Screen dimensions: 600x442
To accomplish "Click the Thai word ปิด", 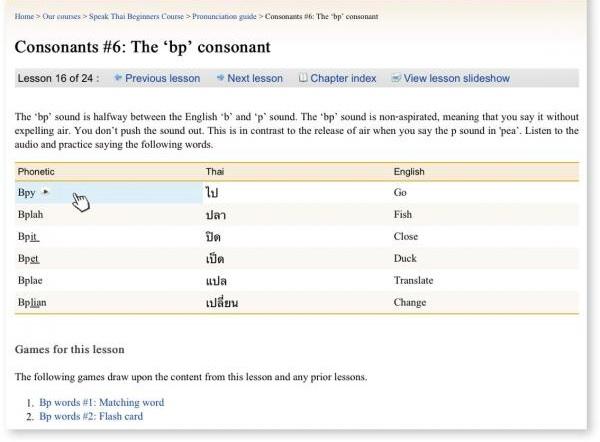I will coord(213,236).
